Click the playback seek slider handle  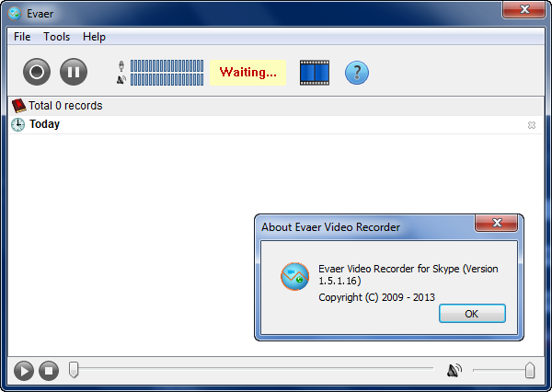pyautogui.click(x=74, y=370)
